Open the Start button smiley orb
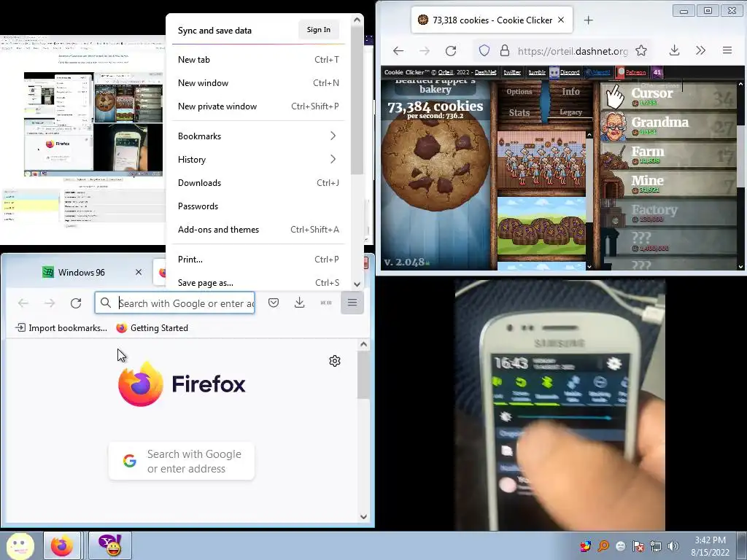The width and height of the screenshot is (747, 560). 20,545
